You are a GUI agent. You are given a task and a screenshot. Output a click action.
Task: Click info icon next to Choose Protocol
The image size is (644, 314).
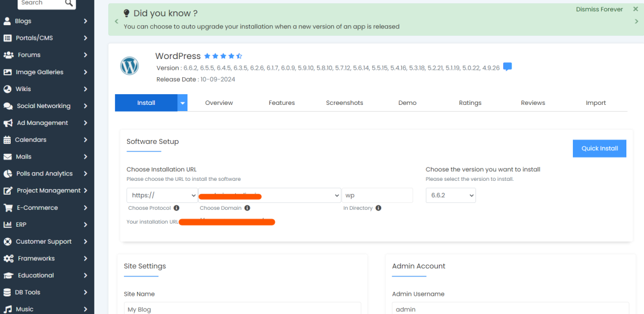pyautogui.click(x=176, y=208)
